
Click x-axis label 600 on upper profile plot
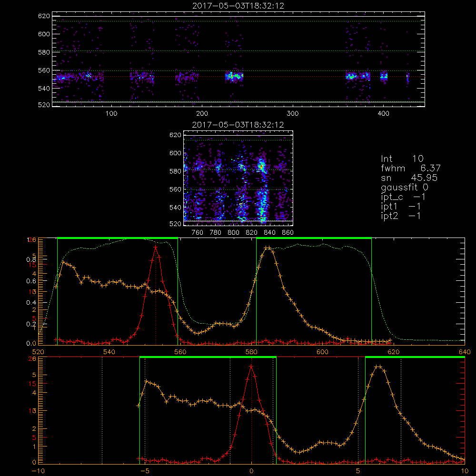pos(323,352)
